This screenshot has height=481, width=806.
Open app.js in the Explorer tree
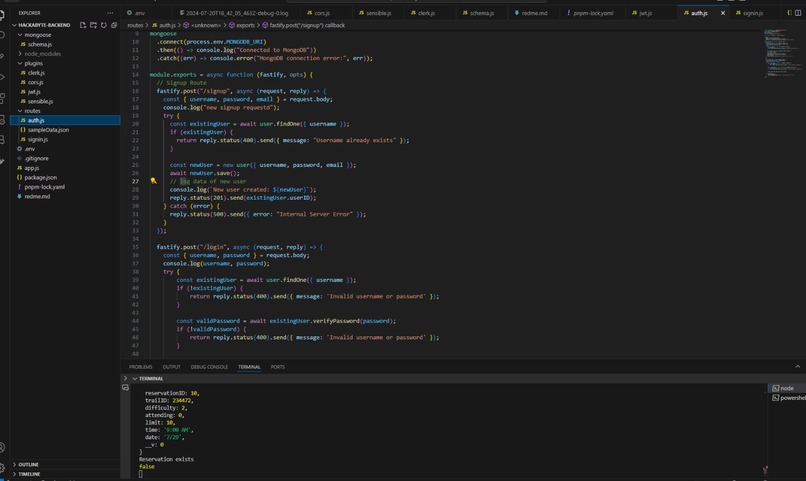(x=65, y=168)
